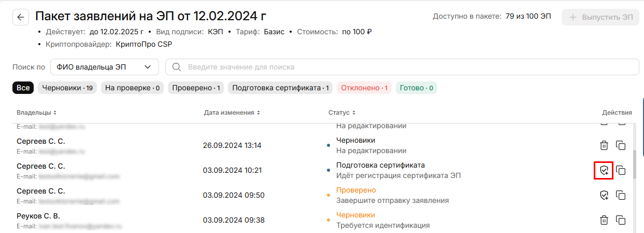
Task: Open the ФИО владельца ЭП search dropdown
Action: click(x=104, y=67)
